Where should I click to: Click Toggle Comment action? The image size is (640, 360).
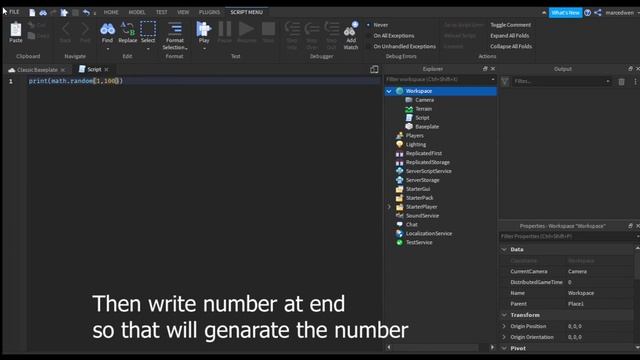coord(511,25)
